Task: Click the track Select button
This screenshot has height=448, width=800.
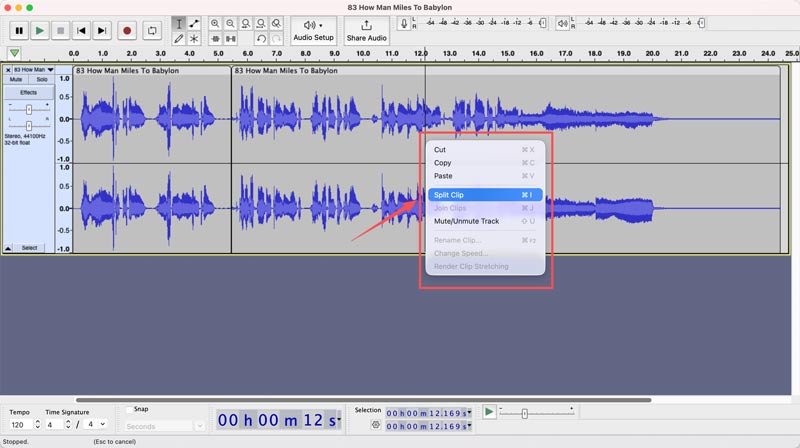Action: coord(30,248)
